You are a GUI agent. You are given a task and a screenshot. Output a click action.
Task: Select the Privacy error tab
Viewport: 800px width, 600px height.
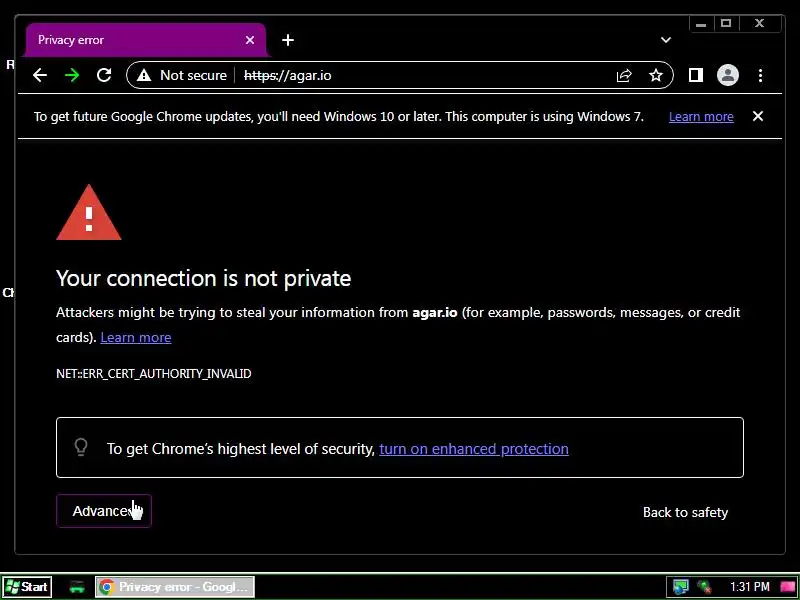tap(145, 40)
